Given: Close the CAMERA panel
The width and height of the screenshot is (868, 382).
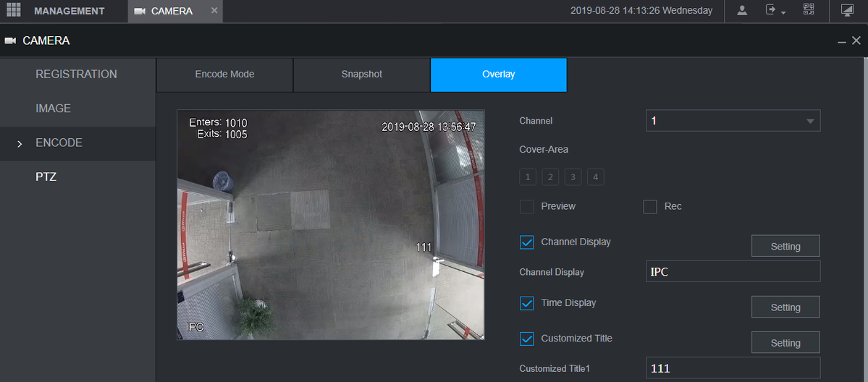Looking at the screenshot, I should (856, 41).
